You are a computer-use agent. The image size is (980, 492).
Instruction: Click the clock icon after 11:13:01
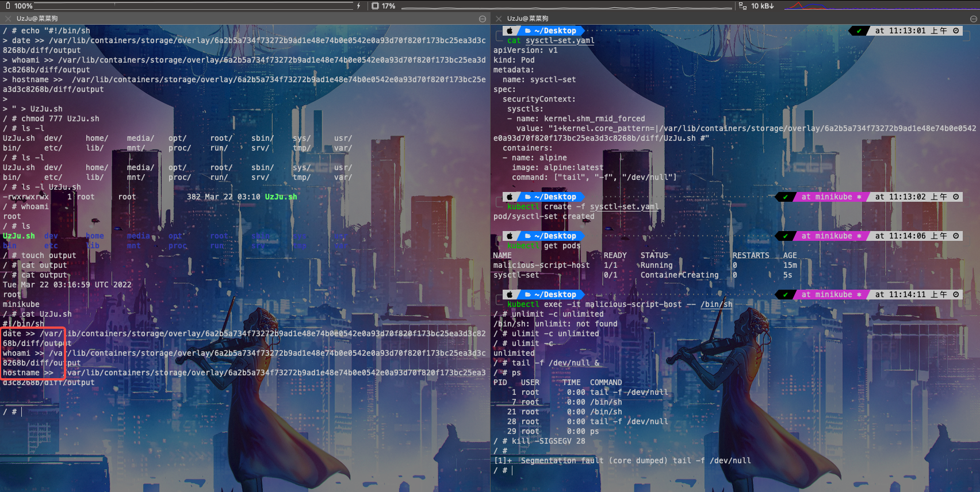[x=956, y=30]
